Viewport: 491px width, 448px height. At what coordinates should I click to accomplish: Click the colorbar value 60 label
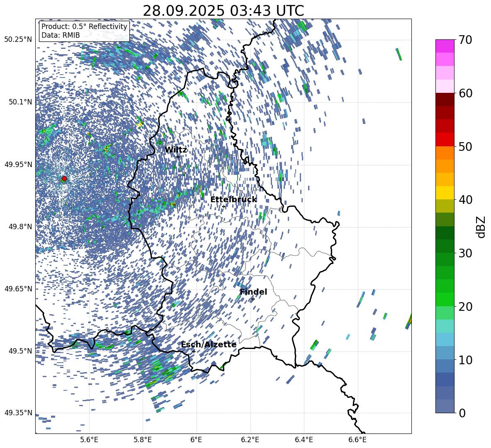465,93
